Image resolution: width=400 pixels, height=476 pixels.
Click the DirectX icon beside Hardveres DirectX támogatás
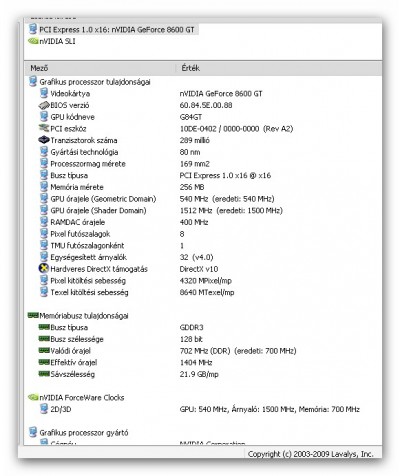44,269
